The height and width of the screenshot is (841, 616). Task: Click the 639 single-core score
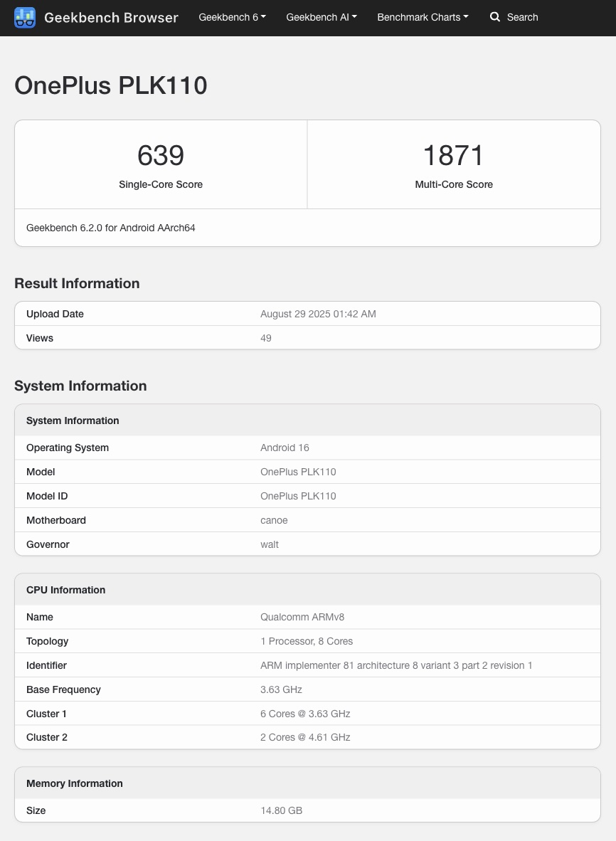[x=161, y=155]
